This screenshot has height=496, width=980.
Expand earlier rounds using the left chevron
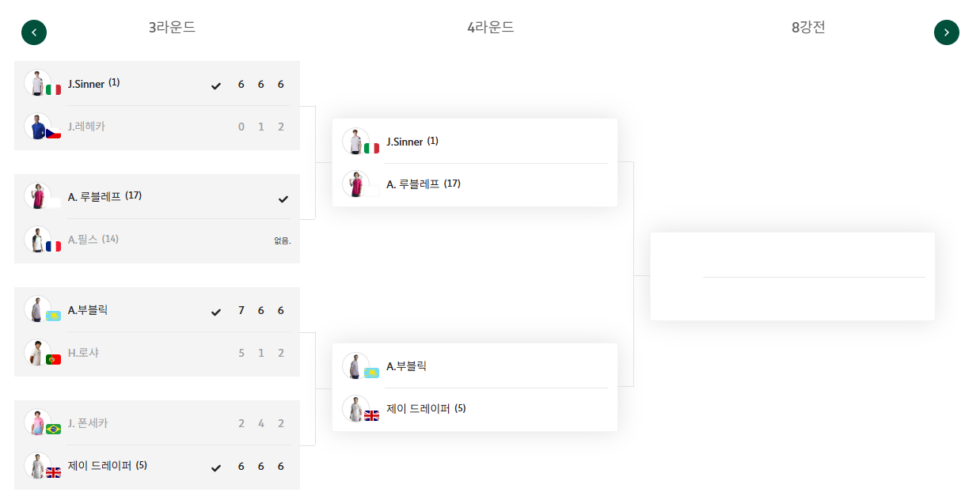click(34, 32)
